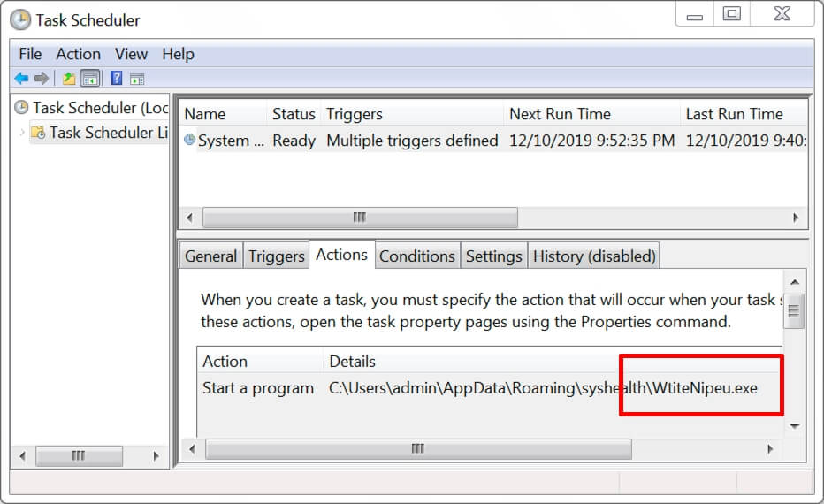Viewport: 824px width, 504px height.
Task: Click console tree scrollbar left arrow
Action: [22, 455]
